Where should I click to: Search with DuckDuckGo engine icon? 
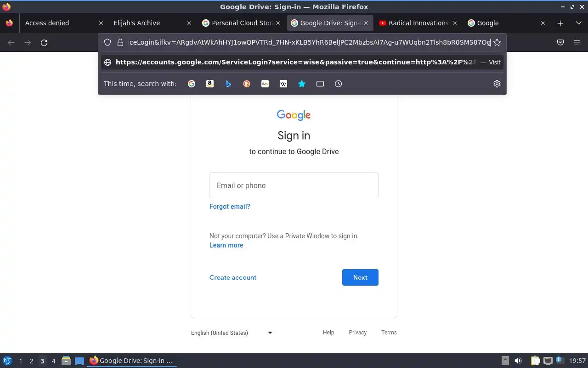(247, 84)
